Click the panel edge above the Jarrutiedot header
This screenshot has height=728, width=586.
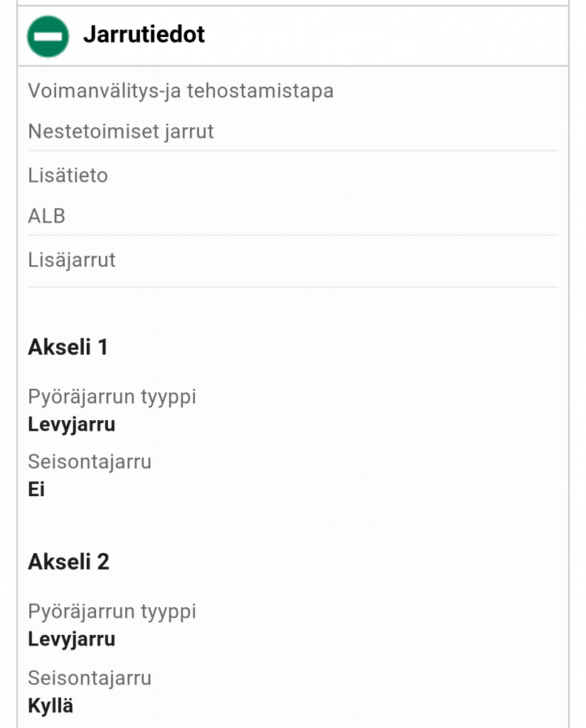click(x=293, y=4)
